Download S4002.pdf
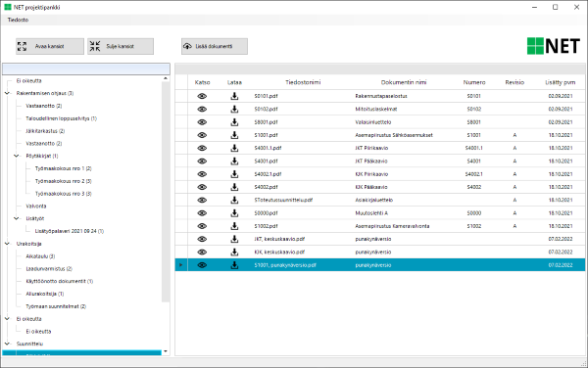Image resolution: width=588 pixels, height=368 pixels. (x=234, y=187)
